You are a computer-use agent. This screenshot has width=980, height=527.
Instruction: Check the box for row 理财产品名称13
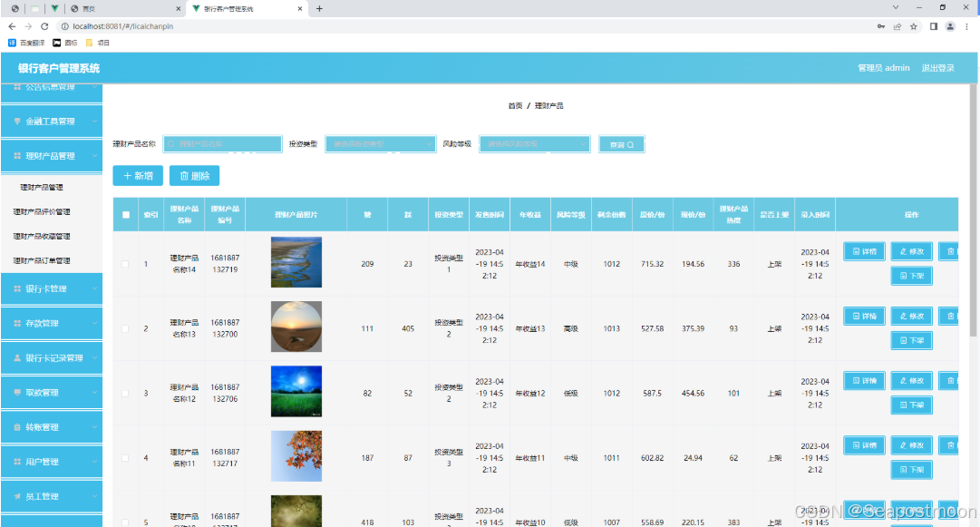click(125, 329)
